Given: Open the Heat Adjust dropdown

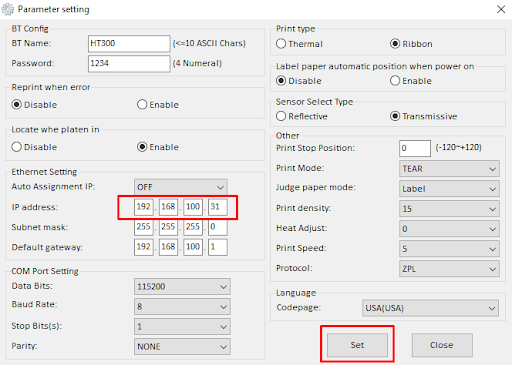Looking at the screenshot, I should pos(449,229).
